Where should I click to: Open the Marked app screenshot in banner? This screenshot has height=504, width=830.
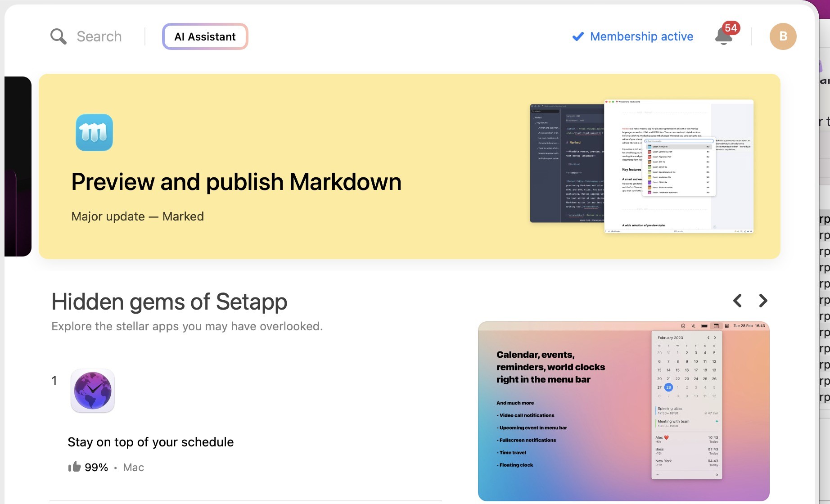641,166
